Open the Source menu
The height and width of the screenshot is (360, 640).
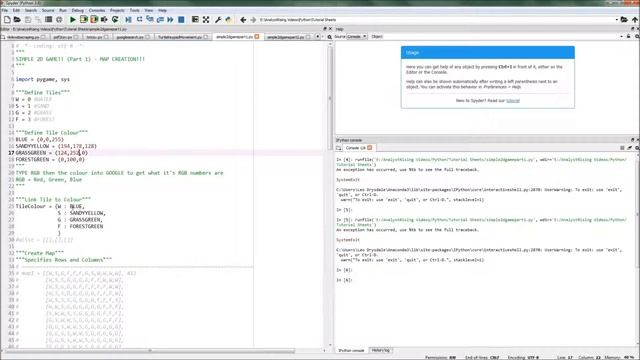(48, 10)
